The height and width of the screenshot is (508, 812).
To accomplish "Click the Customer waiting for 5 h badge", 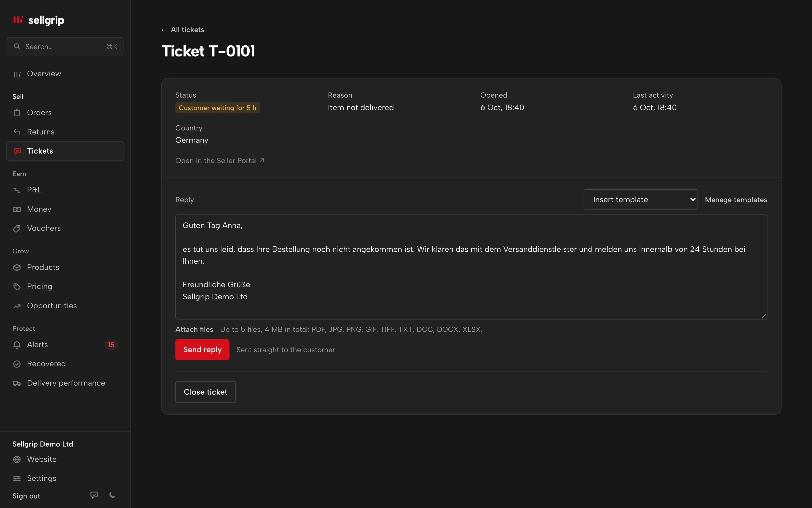I will 218,108.
